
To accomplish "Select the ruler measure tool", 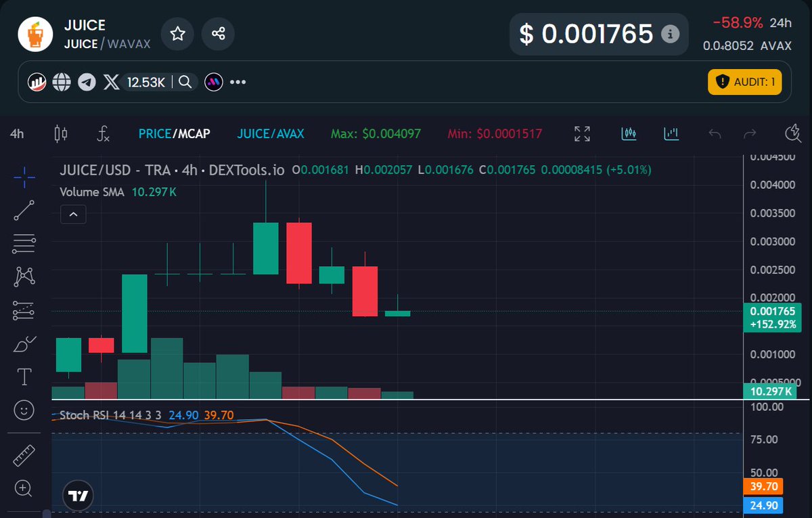I will click(24, 456).
